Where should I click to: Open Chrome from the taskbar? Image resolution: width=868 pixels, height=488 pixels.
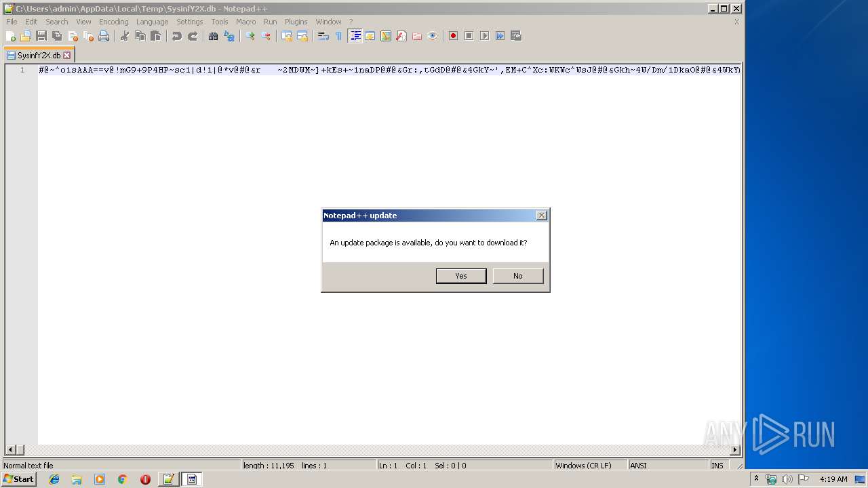[122, 479]
